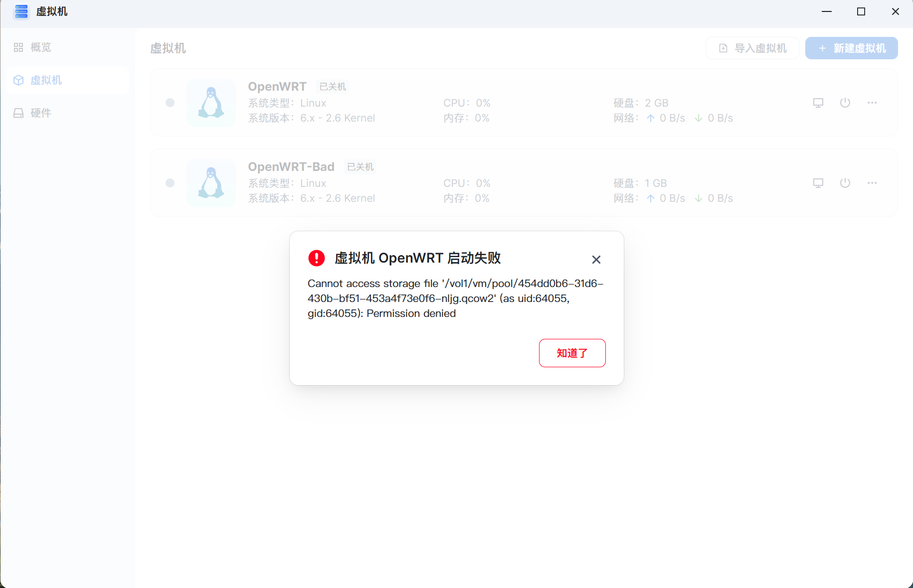Open the 概览 overview section

pos(68,47)
